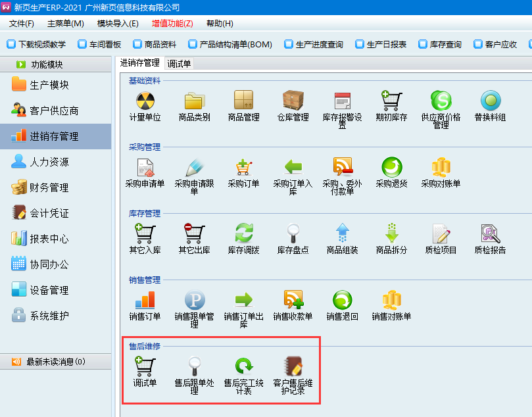Click the 功能模块 panel header
Viewport: 532px width, 417px height.
[x=55, y=64]
